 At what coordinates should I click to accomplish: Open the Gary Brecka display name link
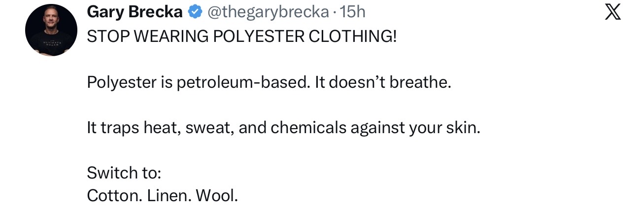[135, 12]
